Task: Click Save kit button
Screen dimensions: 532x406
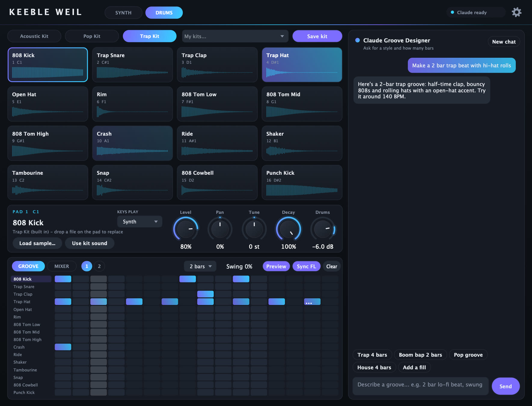Action: point(317,36)
